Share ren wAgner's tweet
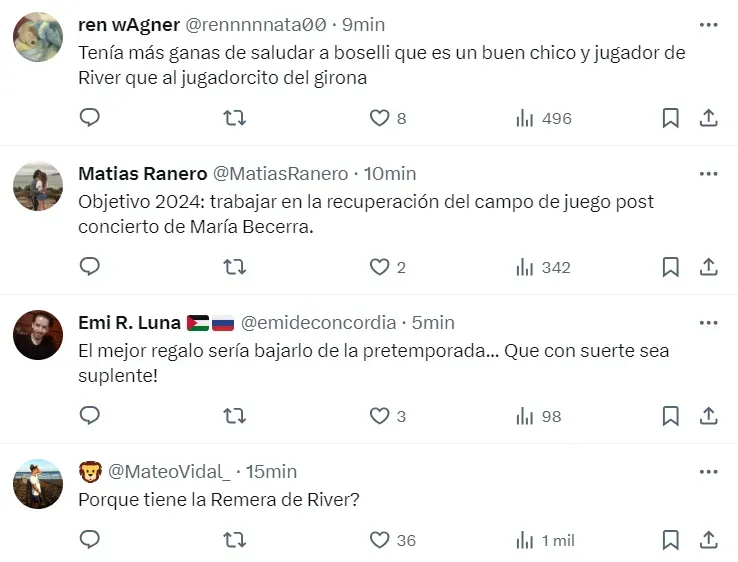The width and height of the screenshot is (738, 562). (708, 118)
